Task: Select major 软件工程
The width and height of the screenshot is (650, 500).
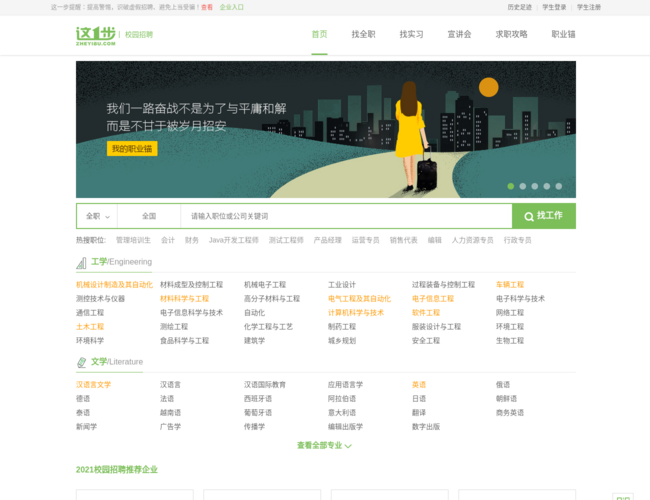Action: tap(426, 313)
